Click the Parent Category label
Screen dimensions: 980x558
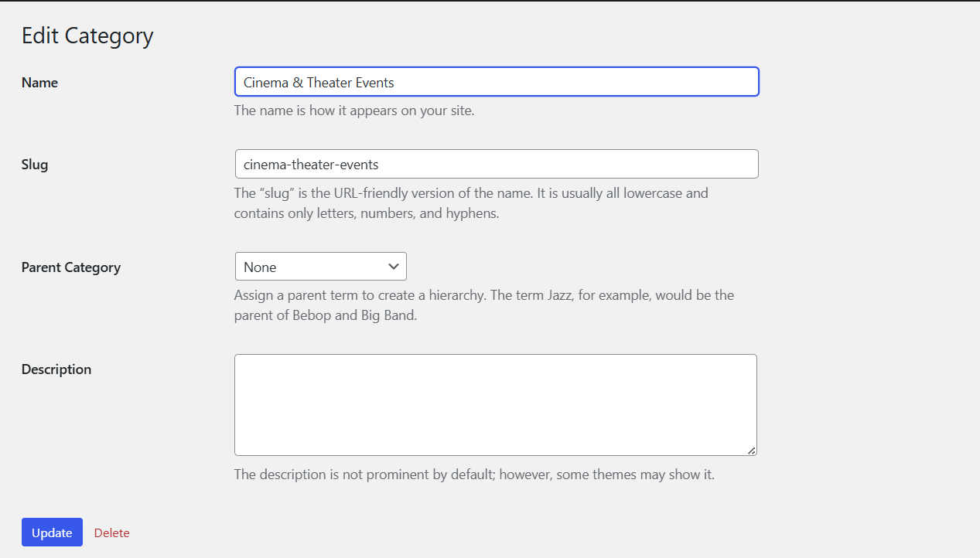click(71, 267)
